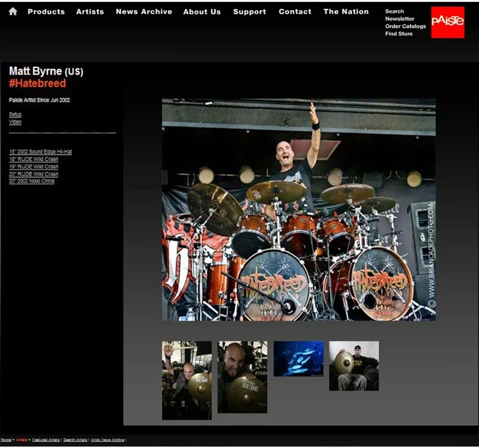The image size is (479, 448).
Task: Open the Order Catalogs link
Action: pos(406,26)
